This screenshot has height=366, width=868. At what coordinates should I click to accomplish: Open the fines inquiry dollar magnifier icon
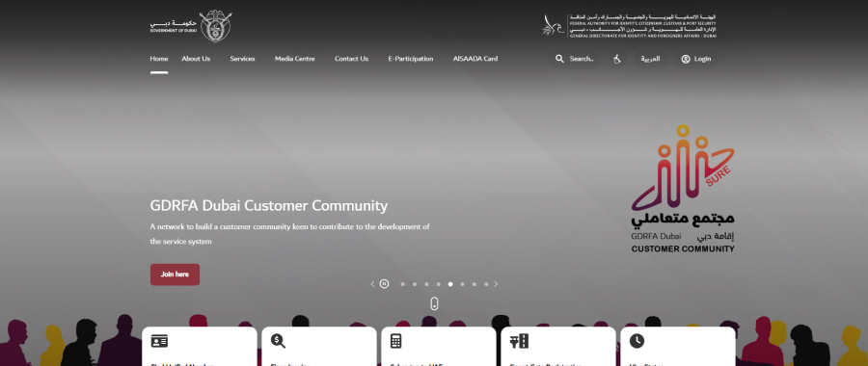(278, 341)
